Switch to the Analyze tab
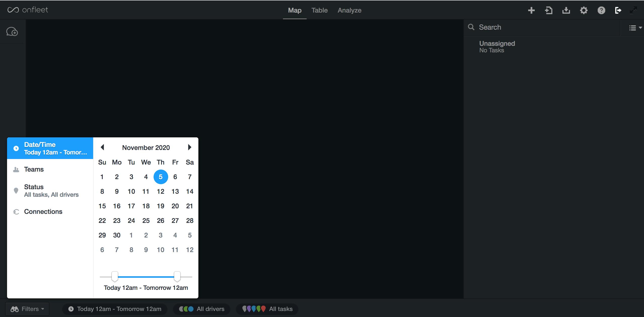 [x=349, y=10]
